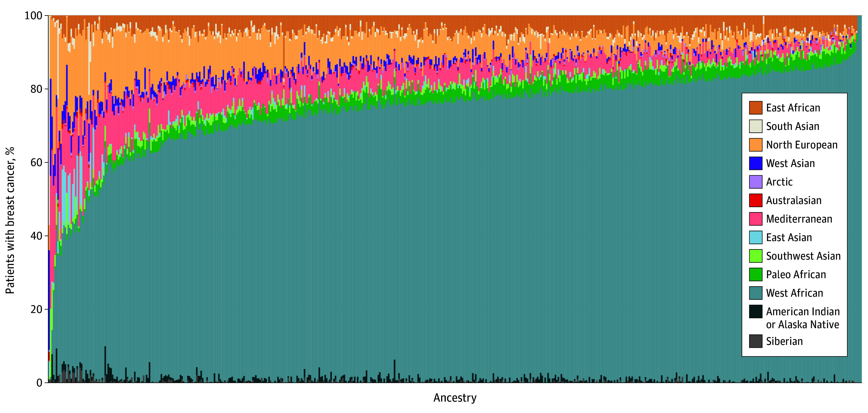This screenshot has height=413, width=868.
Task: Click the y-axis tick label 100
Action: coord(33,16)
